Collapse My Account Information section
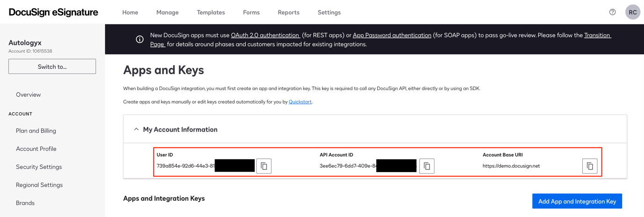This screenshot has height=217, width=644. [136, 129]
